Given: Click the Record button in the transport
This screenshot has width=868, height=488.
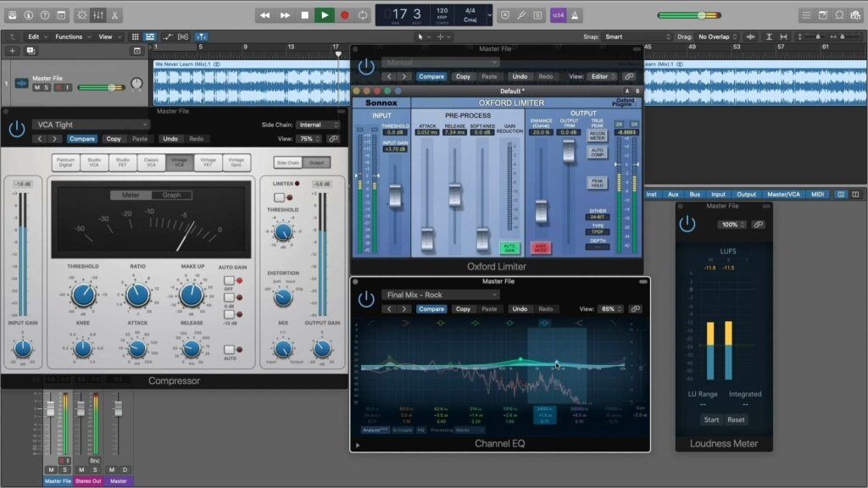Looking at the screenshot, I should [344, 14].
